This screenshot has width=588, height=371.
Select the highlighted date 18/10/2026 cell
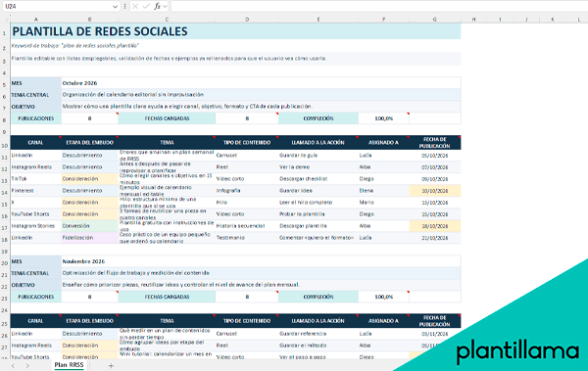pos(435,226)
